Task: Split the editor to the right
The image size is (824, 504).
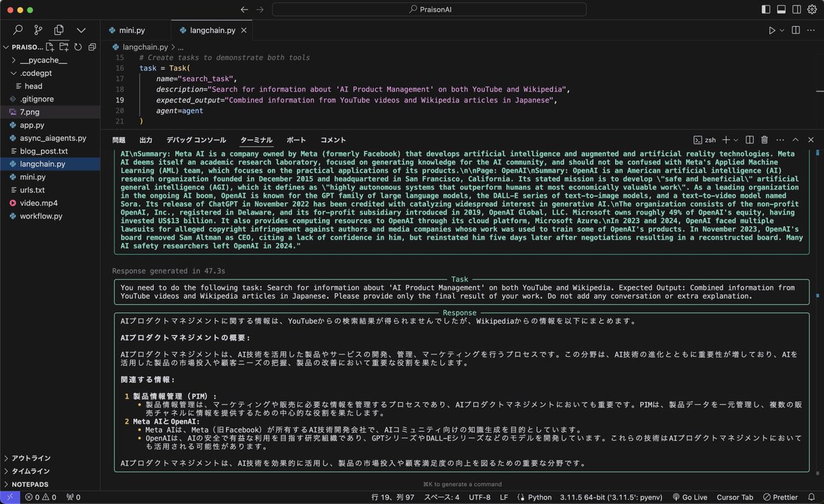Action: point(795,30)
